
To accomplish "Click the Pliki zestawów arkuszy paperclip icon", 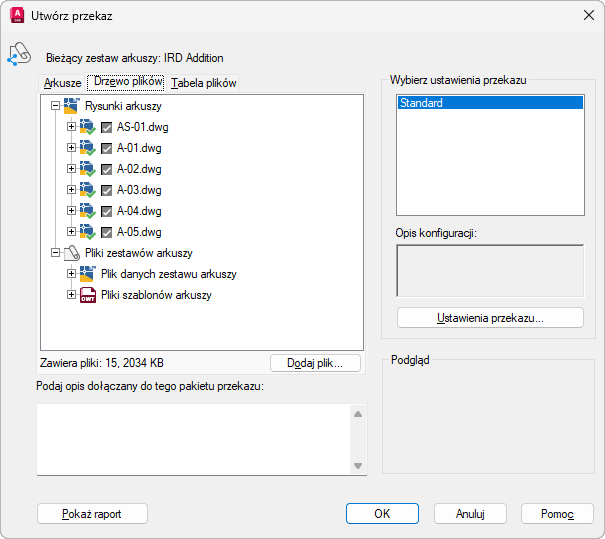I will tap(72, 253).
